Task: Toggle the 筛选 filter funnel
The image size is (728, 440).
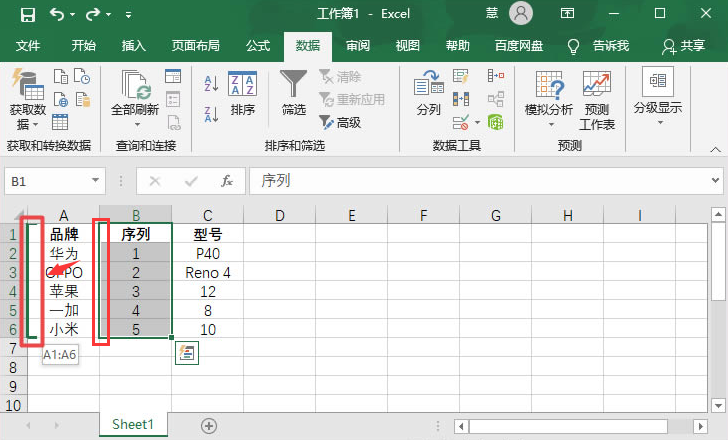Action: point(293,93)
